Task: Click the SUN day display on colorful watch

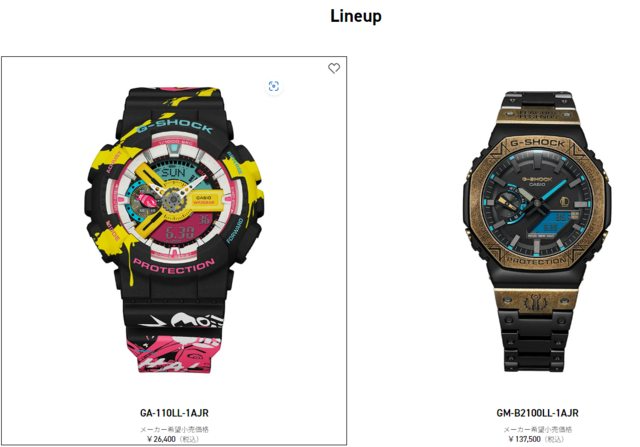Action: click(x=173, y=172)
